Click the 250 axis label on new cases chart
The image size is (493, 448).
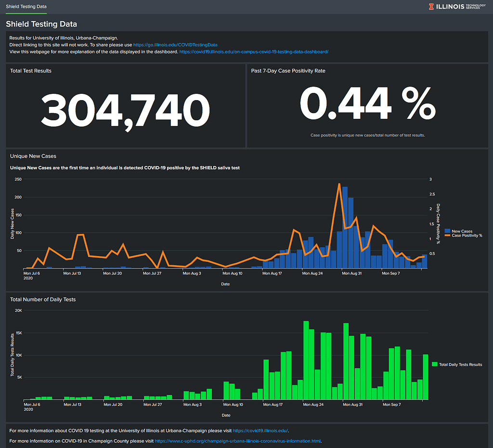pos(18,179)
